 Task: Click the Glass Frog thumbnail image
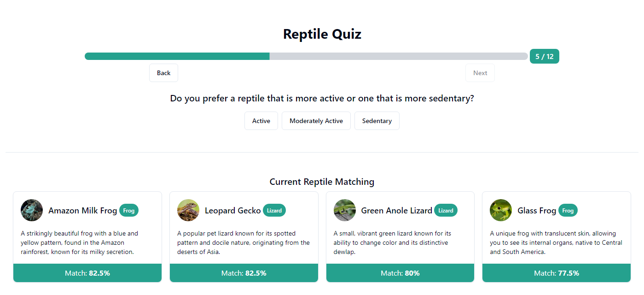pos(500,210)
